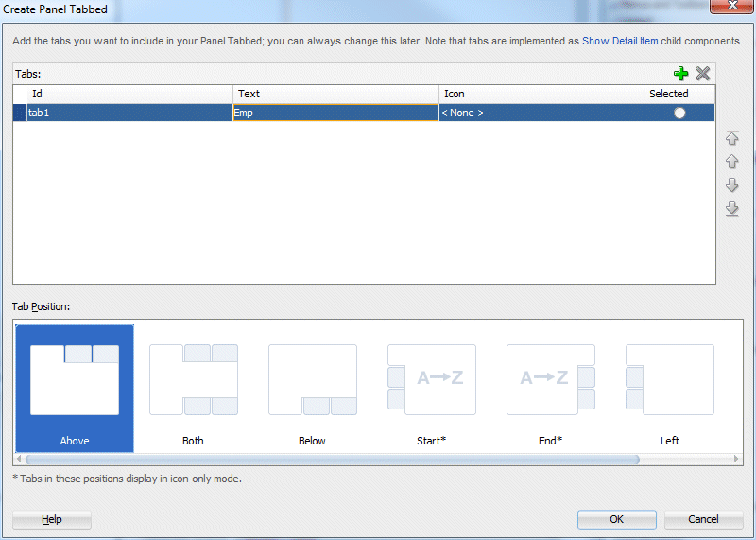Move the selected tab down one row
756x540 pixels.
[731, 184]
